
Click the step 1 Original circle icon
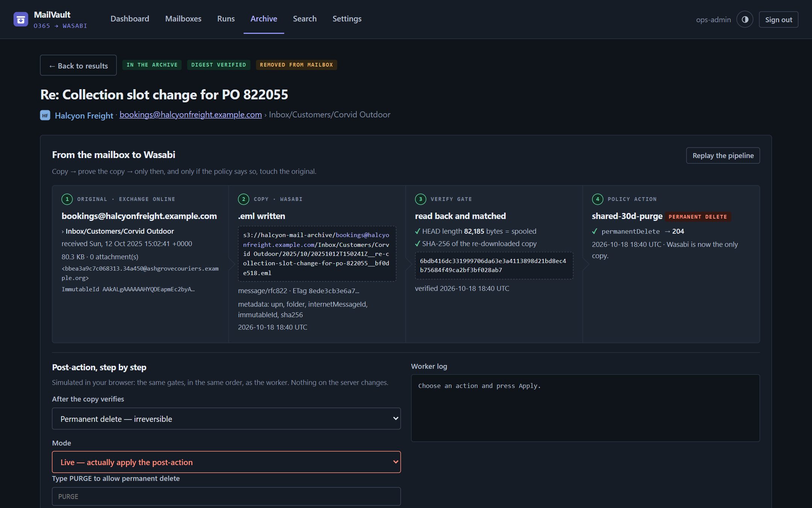pyautogui.click(x=67, y=199)
